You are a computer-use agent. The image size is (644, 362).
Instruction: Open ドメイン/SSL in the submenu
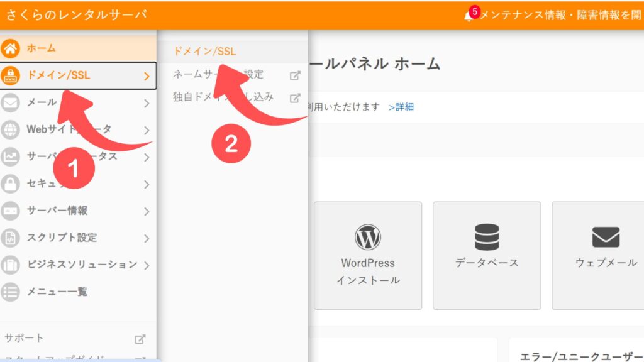(232, 52)
